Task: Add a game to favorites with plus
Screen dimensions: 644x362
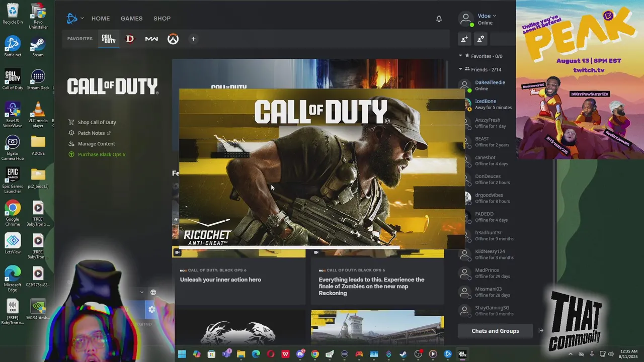Action: pos(193,39)
